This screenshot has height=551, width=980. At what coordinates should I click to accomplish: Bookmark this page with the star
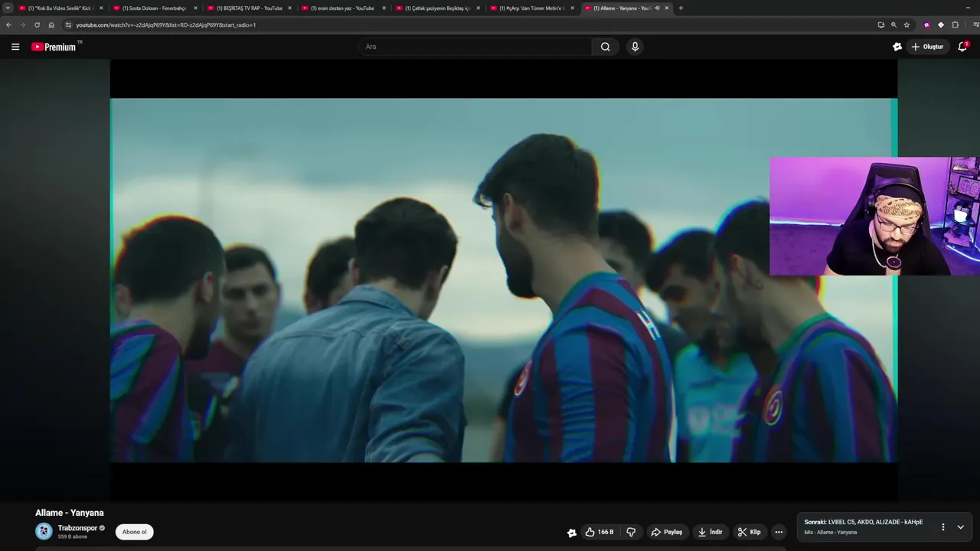tap(906, 24)
